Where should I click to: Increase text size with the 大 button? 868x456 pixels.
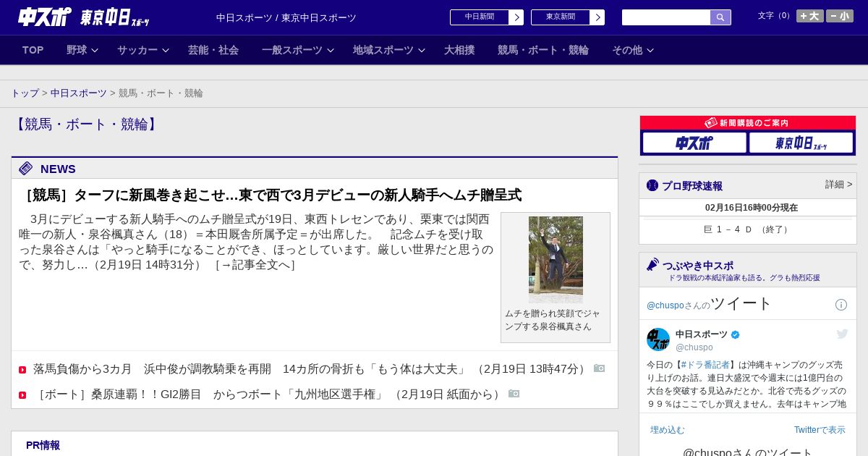coord(810,16)
